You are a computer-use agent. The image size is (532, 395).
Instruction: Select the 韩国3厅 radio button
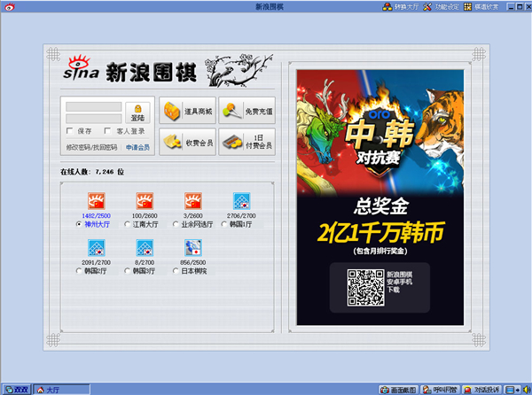127,271
